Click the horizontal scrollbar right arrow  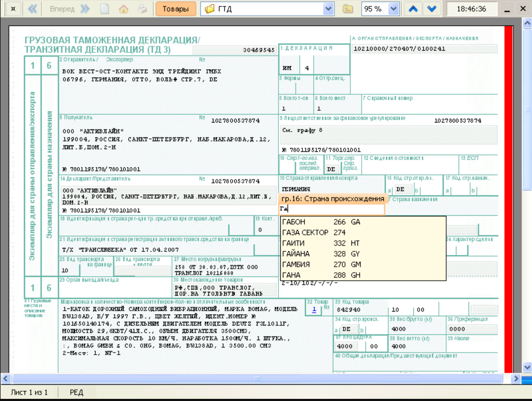(515, 378)
